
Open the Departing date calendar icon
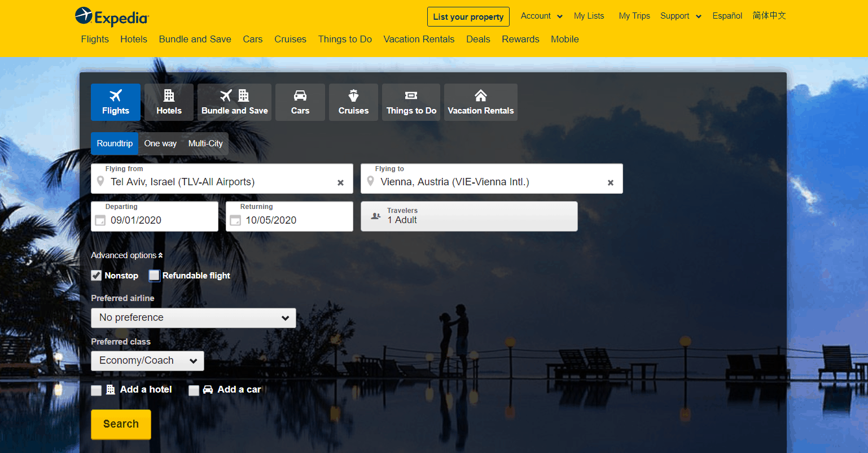pyautogui.click(x=100, y=220)
